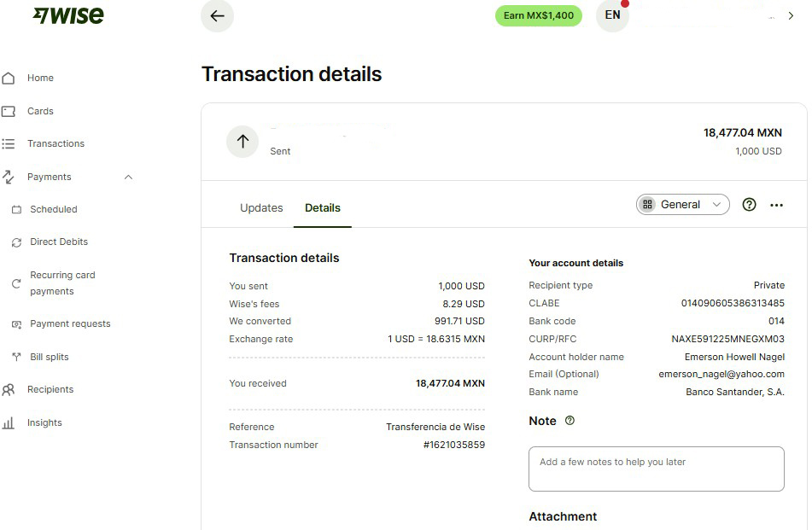
Task: Click the Note info help icon
Action: coord(570,421)
